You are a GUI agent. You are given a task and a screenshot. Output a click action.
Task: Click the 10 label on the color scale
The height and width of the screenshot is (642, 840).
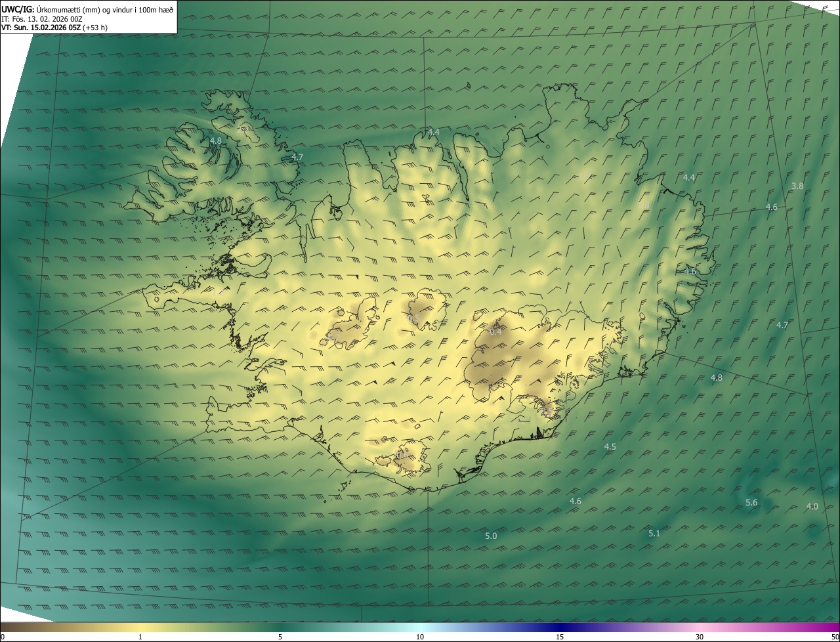point(420,637)
